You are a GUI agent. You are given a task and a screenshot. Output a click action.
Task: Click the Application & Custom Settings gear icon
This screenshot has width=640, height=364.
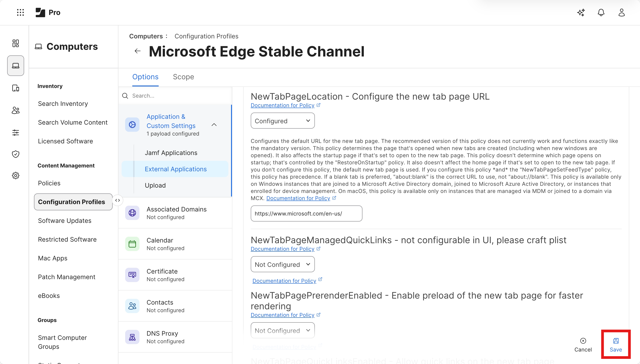click(132, 125)
